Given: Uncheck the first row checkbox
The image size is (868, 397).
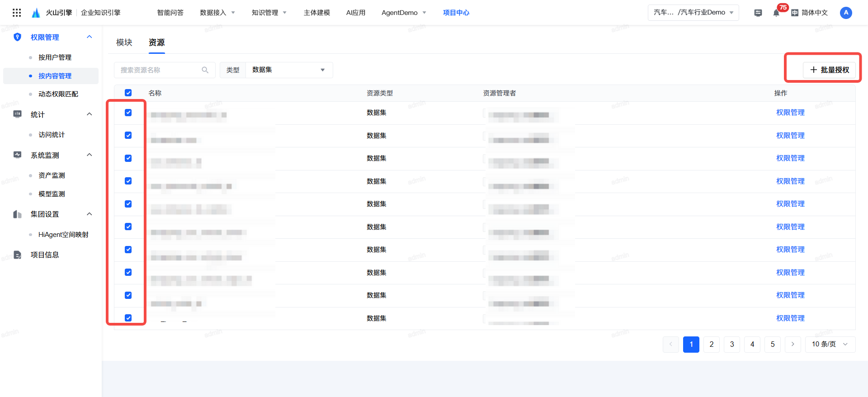Looking at the screenshot, I should coord(128,113).
